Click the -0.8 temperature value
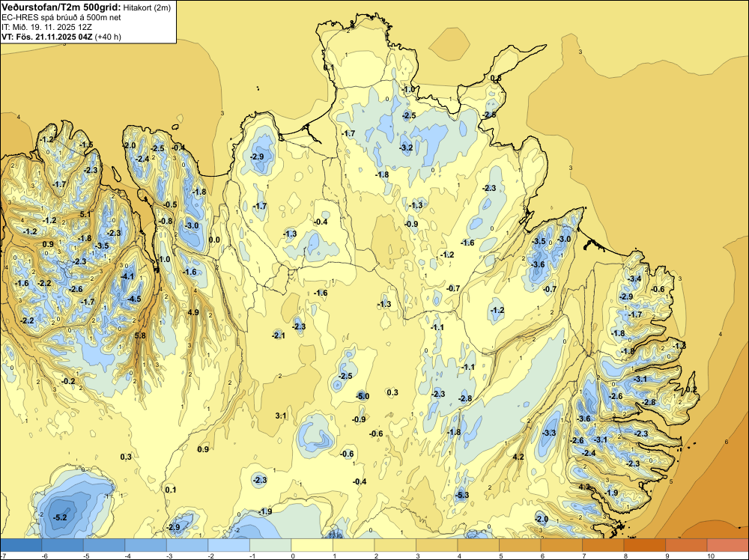Viewport: 749px width, 560px height. pos(166,221)
